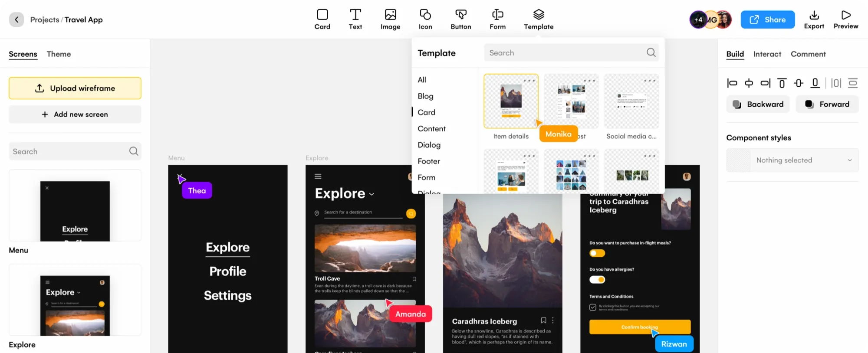
Task: Click the blue Share button
Action: [768, 20]
